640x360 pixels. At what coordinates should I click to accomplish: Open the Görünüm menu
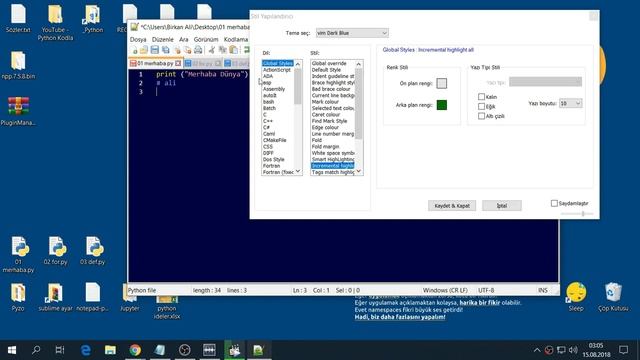pyautogui.click(x=206, y=39)
